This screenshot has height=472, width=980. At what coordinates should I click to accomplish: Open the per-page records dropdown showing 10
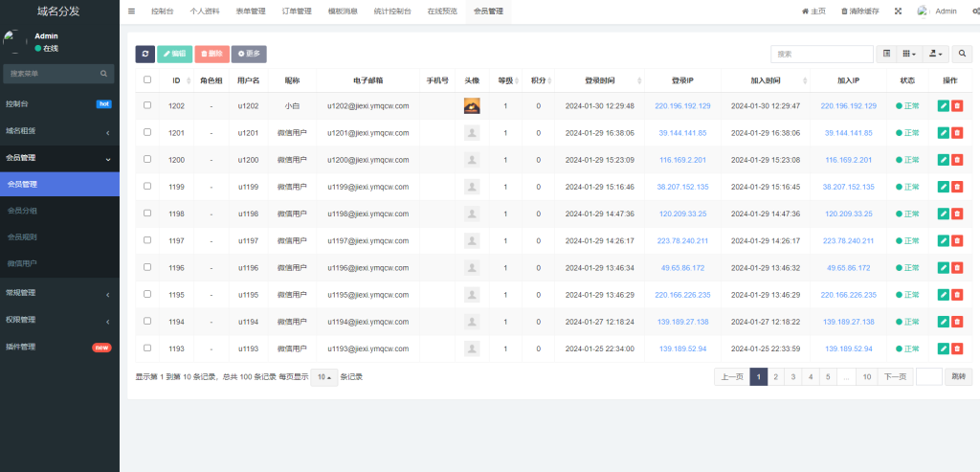coord(325,377)
